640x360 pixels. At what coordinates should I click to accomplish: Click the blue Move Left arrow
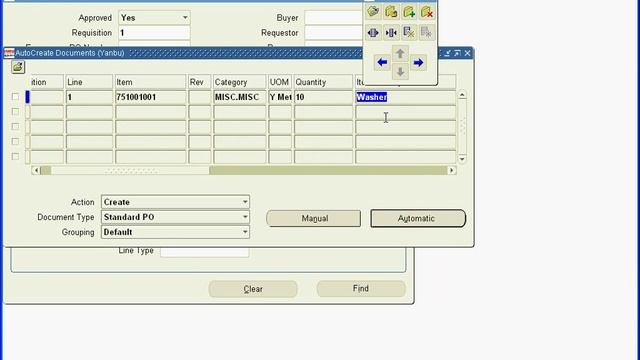pyautogui.click(x=382, y=62)
